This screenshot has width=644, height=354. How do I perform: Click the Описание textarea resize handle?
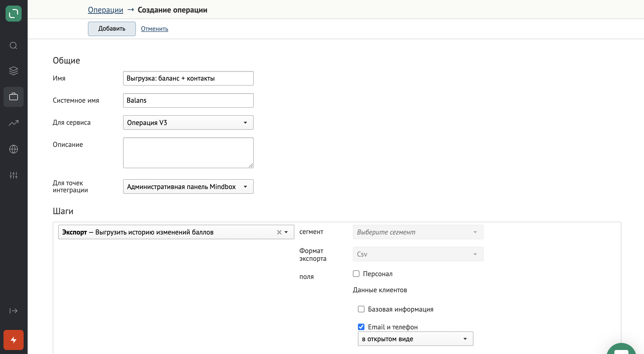tap(251, 165)
